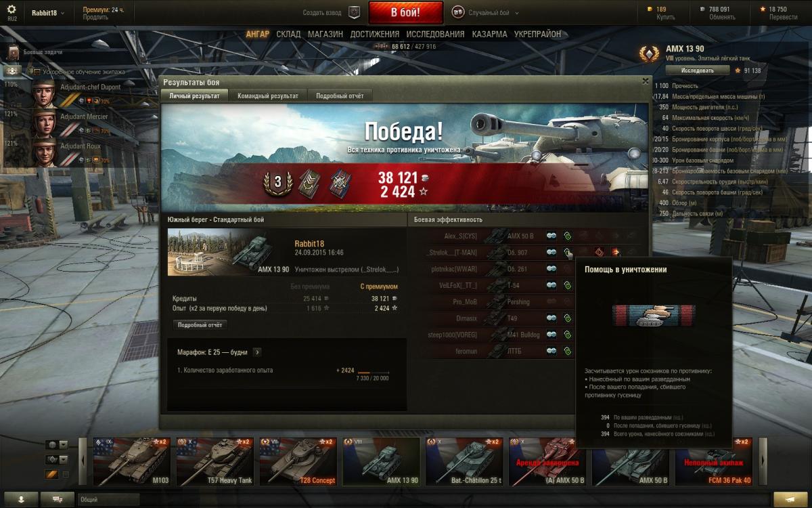The height and width of the screenshot is (508, 812).
Task: Open the chat channels button
Action: (x=58, y=499)
